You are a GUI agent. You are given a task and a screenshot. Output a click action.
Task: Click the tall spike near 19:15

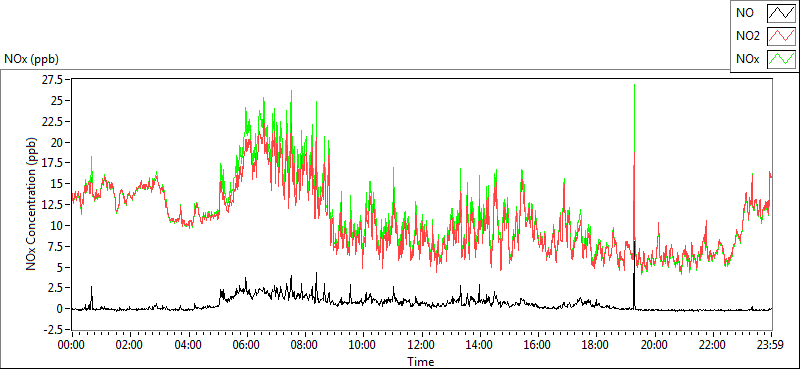coord(634,196)
